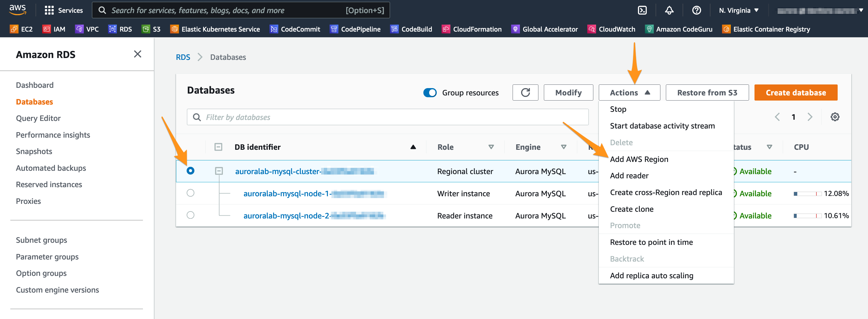
Task: Choose Stop from Actions menu
Action: 666,109
